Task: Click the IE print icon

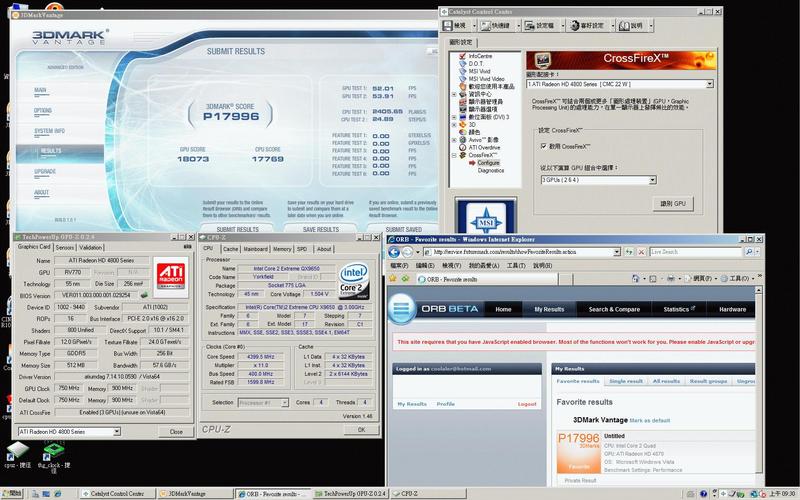Action: 670,279
